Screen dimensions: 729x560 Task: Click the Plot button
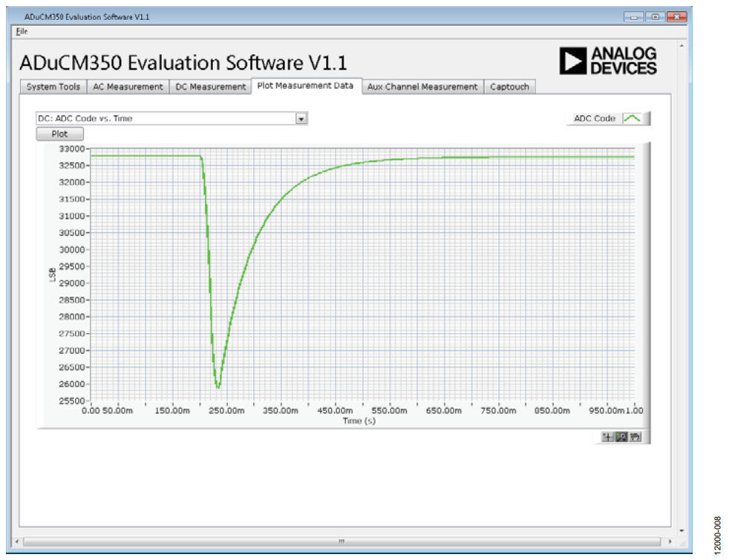[60, 134]
